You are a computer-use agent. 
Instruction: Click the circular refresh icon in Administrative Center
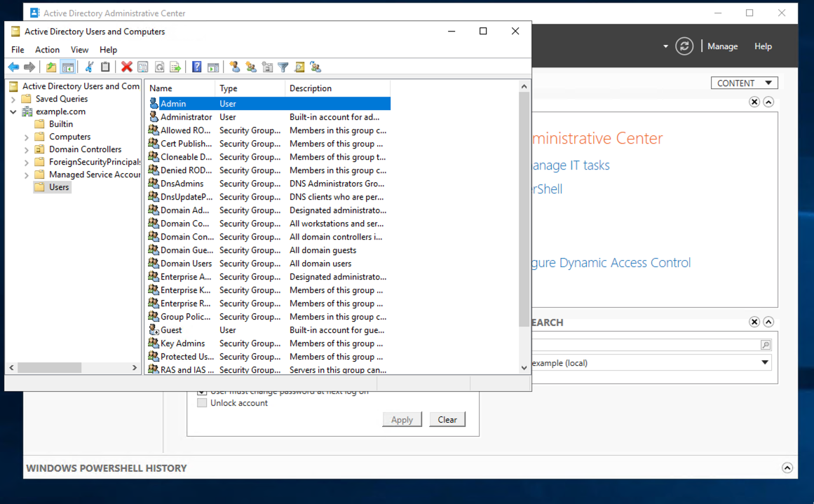[684, 46]
